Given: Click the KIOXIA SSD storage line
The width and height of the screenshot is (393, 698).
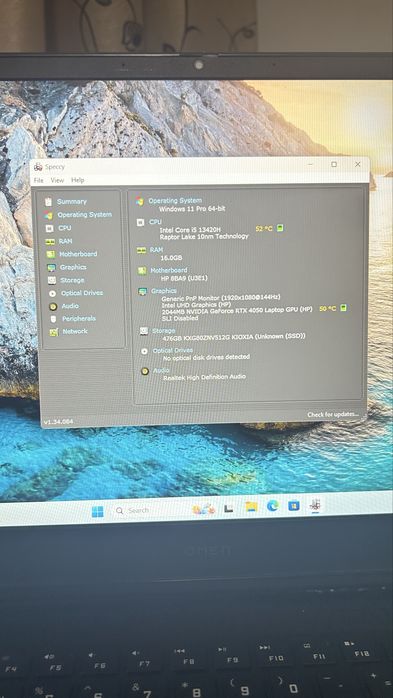Looking at the screenshot, I should (x=234, y=337).
